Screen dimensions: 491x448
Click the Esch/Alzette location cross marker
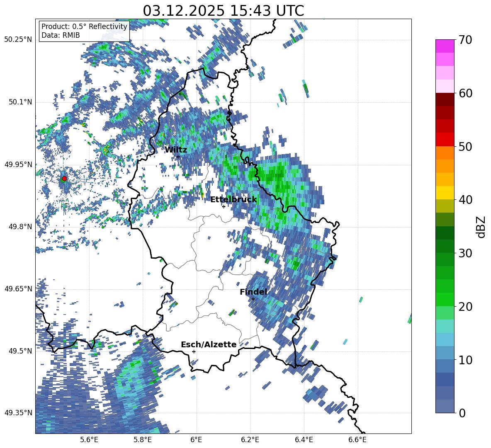[x=194, y=351]
